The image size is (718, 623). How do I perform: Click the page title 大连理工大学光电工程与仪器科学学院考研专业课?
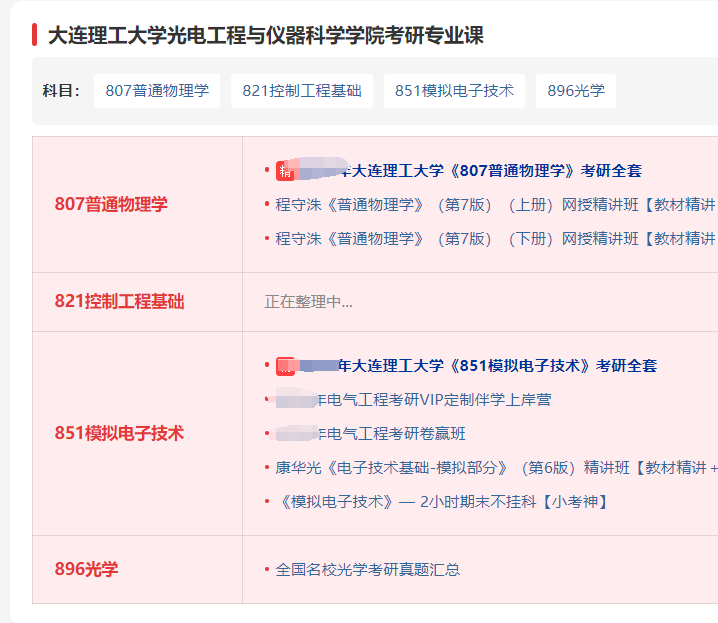pos(266,35)
